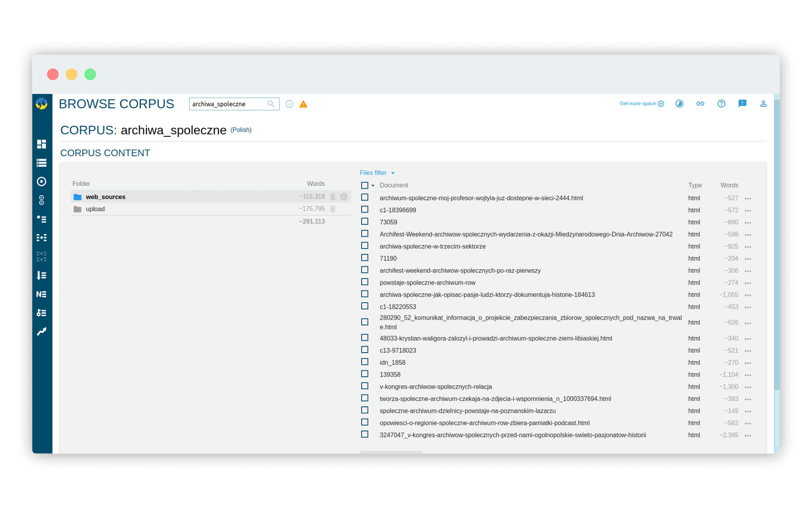This screenshot has width=812, height=508.
Task: Open the three-dot menu for document 71190
Action: tap(748, 259)
